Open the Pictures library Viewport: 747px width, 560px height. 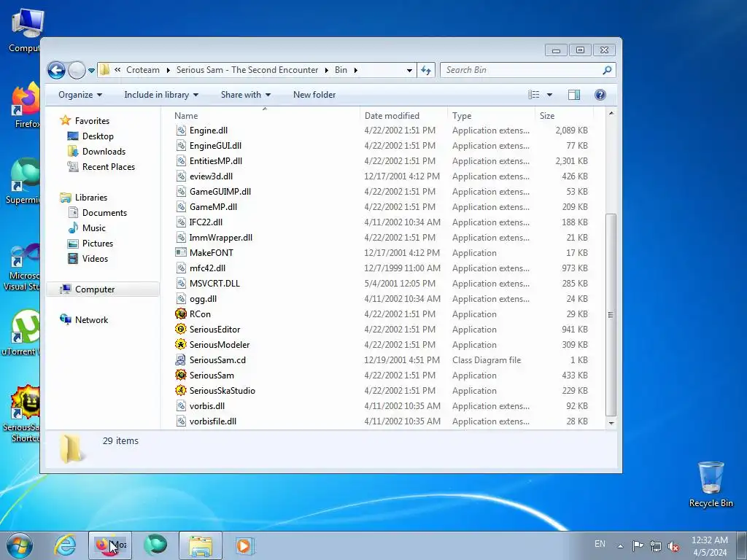(98, 244)
